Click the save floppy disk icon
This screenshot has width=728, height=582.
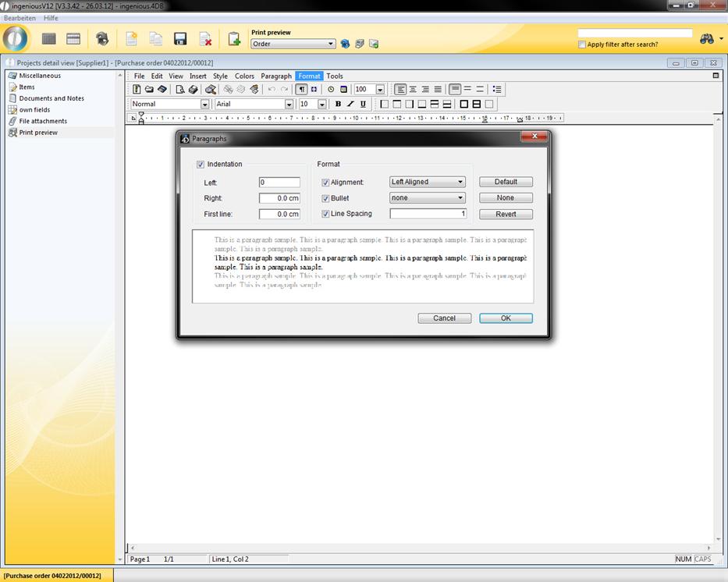pos(180,39)
